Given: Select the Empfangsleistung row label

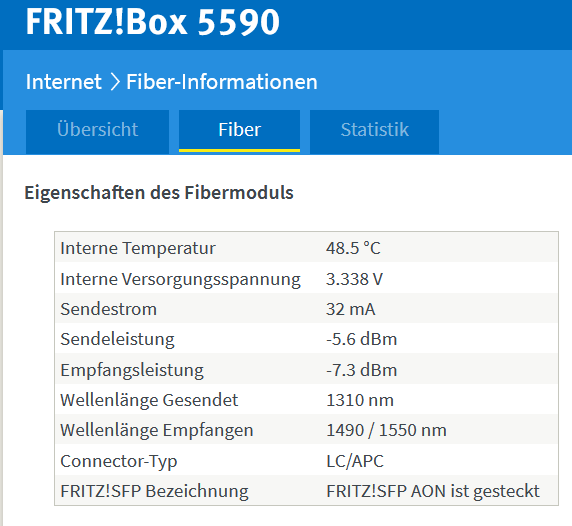Looking at the screenshot, I should (x=132, y=371).
